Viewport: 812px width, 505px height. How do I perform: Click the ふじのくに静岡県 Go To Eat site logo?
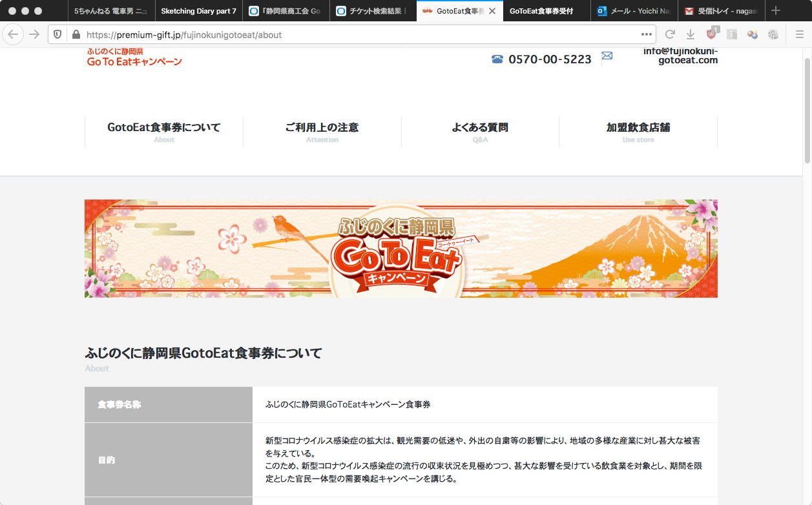134,57
